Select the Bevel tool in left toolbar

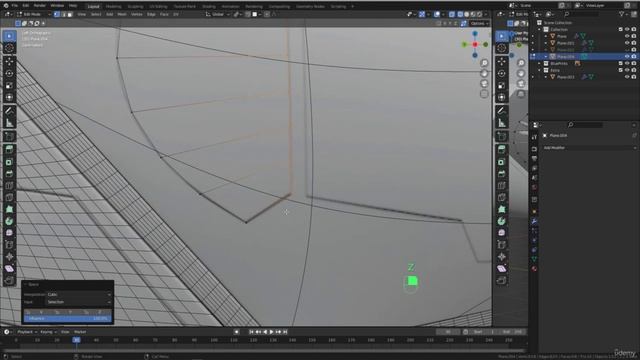coord(9,174)
